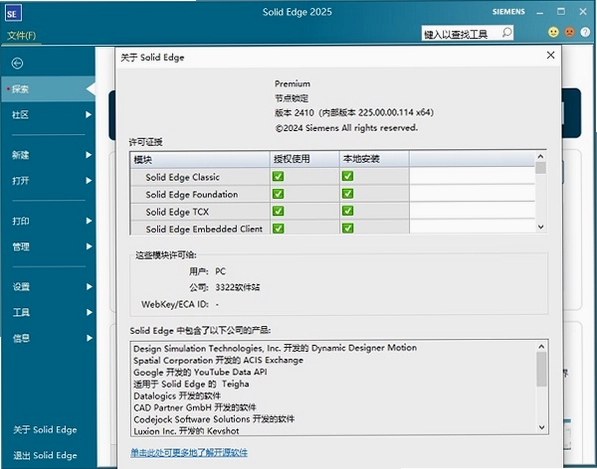Select the YouTube Data API line
The image size is (597, 469).
[200, 372]
